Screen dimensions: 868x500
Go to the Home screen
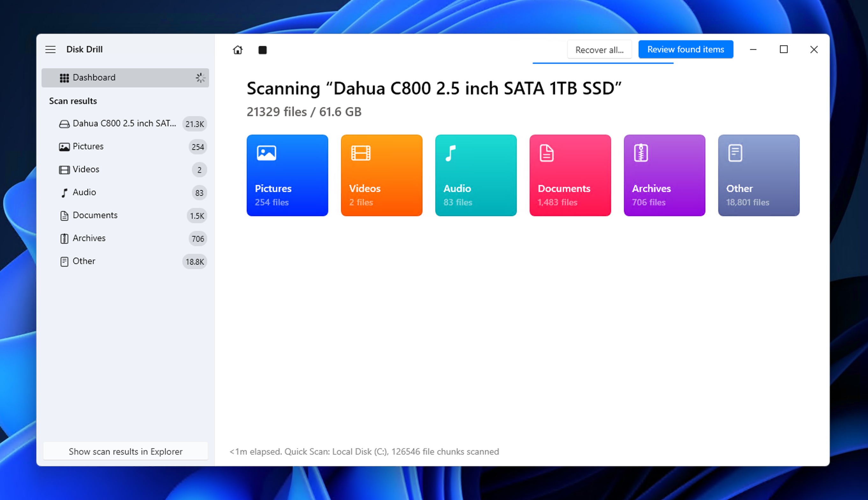(x=237, y=50)
